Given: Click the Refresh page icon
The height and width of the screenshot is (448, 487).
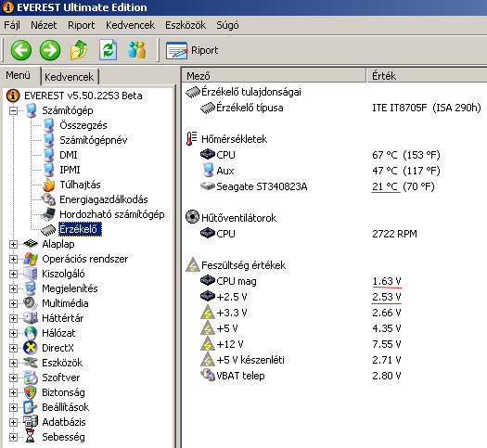Looking at the screenshot, I should pyautogui.click(x=109, y=50).
